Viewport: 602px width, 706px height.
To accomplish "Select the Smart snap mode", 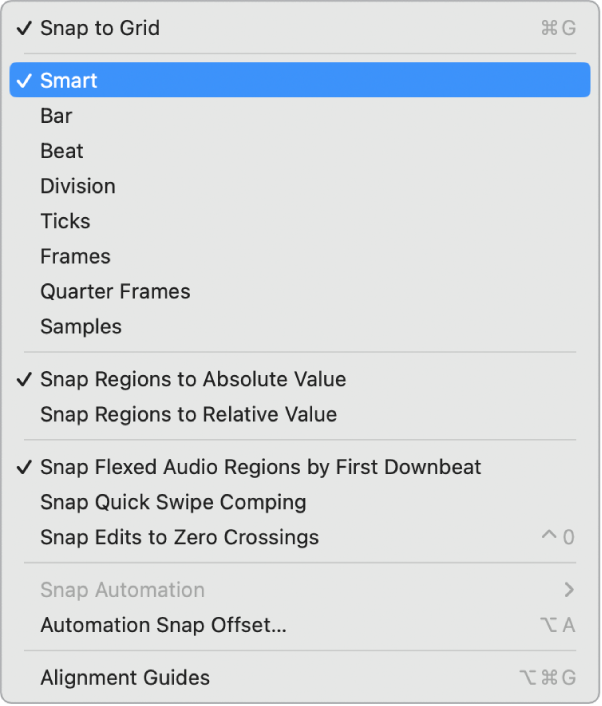I will [69, 80].
